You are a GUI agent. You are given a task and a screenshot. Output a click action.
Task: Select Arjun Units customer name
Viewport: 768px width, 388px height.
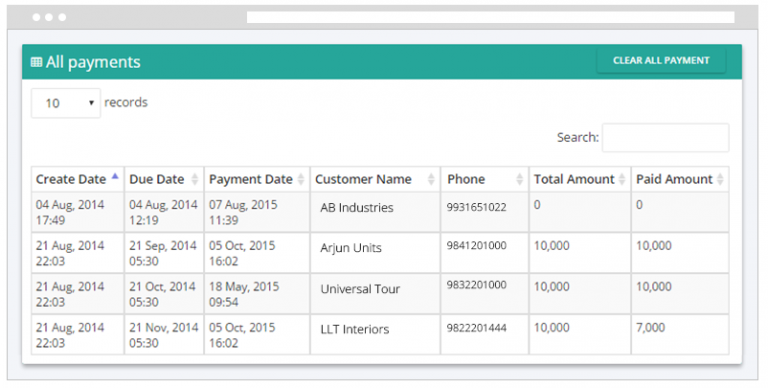click(351, 248)
